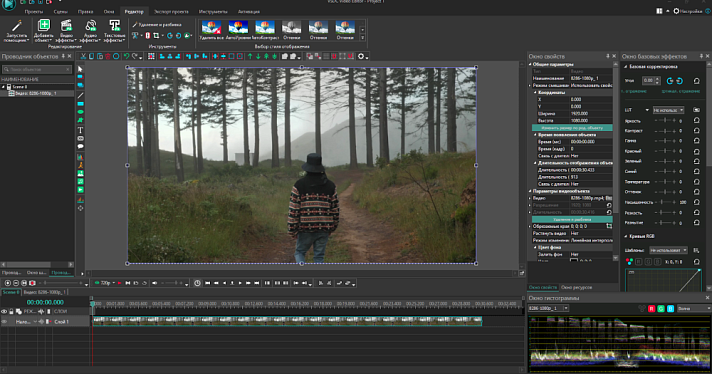Click the Удаление и разбивка button in the properties panel
Screen dimensions: 712x374
(x=572, y=219)
